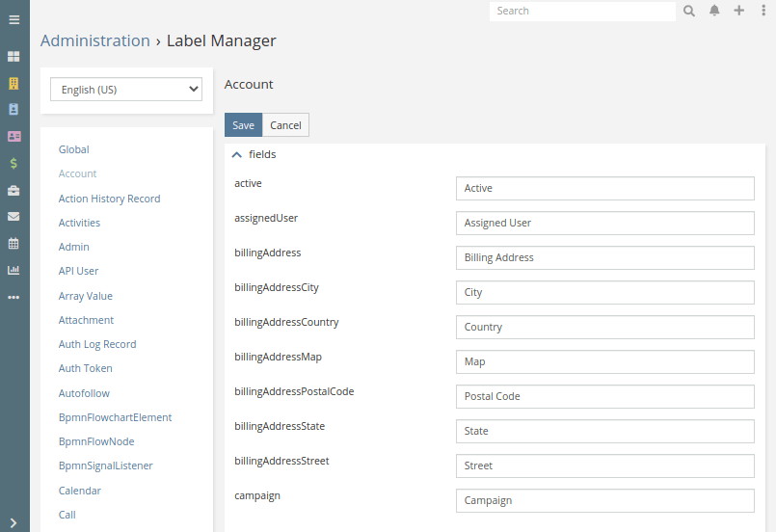776x532 pixels.
Task: Open the Home dashboard grid icon
Action: pos(13,57)
